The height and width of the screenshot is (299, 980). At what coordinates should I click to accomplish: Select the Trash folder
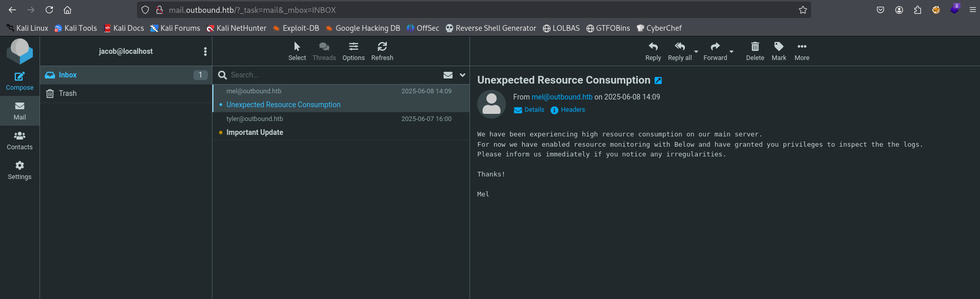(68, 93)
